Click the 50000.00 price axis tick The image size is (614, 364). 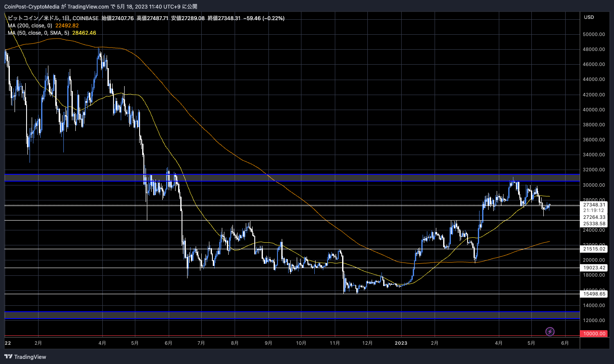click(594, 34)
